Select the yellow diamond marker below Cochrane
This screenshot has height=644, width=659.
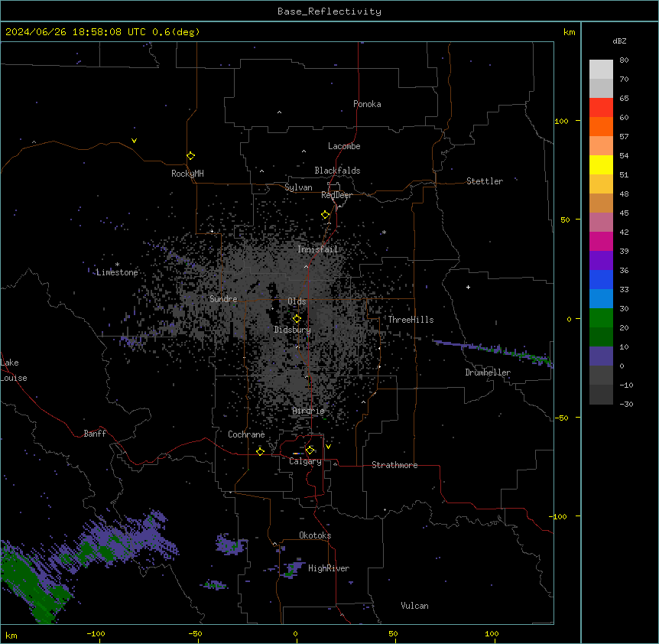point(260,451)
